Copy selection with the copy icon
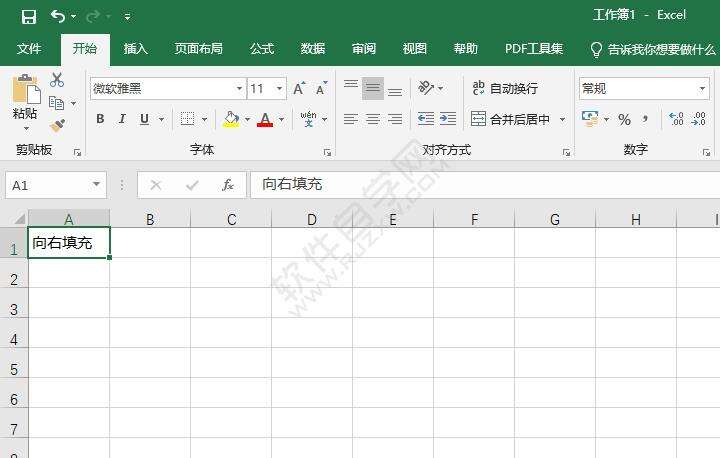The image size is (720, 458). pos(56,103)
